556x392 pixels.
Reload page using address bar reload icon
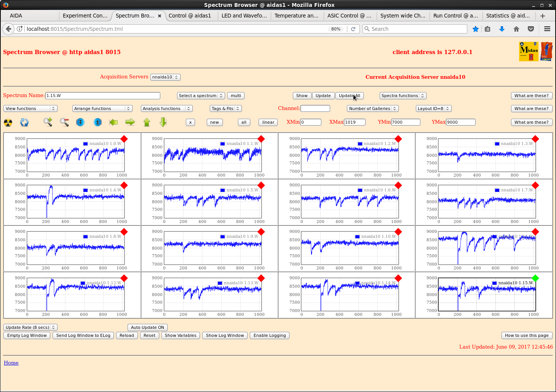(x=353, y=29)
